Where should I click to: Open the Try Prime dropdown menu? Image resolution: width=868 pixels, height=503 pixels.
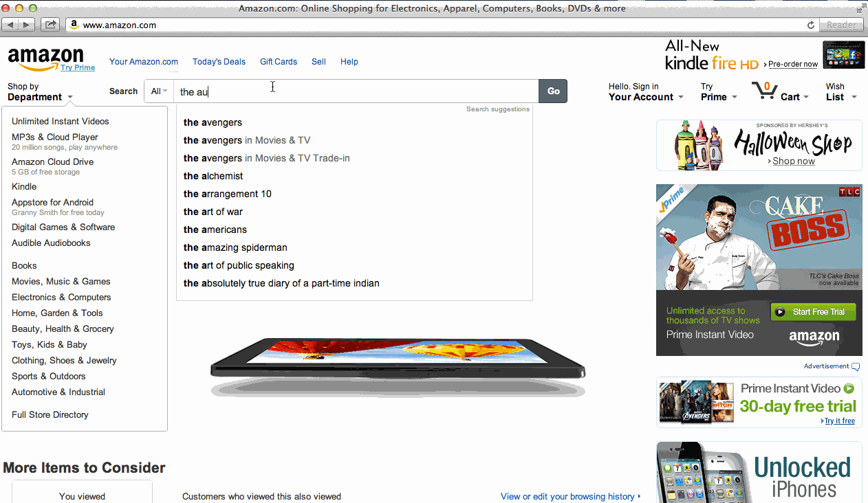click(719, 91)
